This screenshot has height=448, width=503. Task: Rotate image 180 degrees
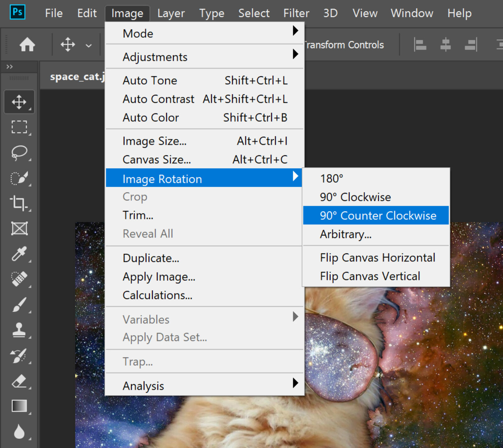376,178
